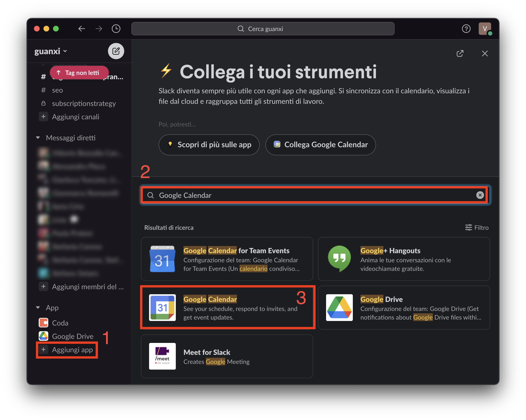Viewport: 526px width, 420px height.
Task: Open panel in new window icon
Action: pos(460,53)
